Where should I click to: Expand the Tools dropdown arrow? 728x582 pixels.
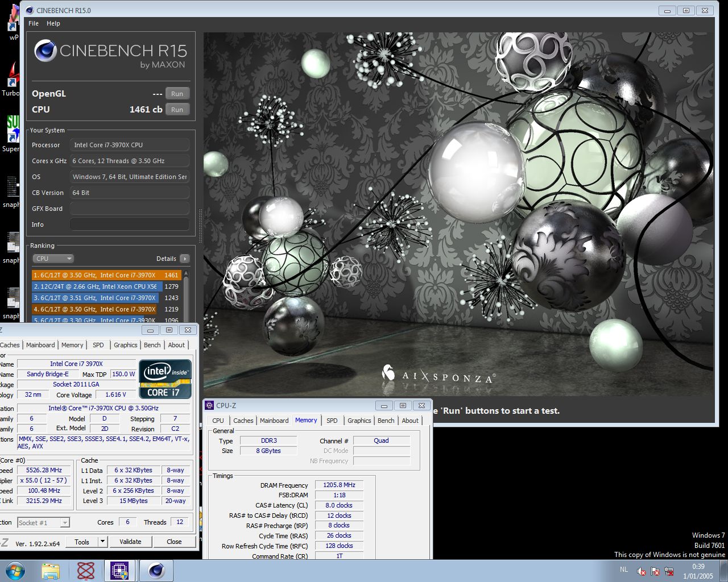(x=103, y=542)
